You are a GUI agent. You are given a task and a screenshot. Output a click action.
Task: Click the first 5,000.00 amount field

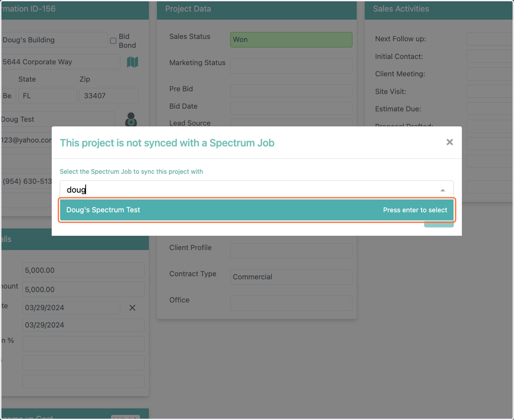tap(84, 270)
